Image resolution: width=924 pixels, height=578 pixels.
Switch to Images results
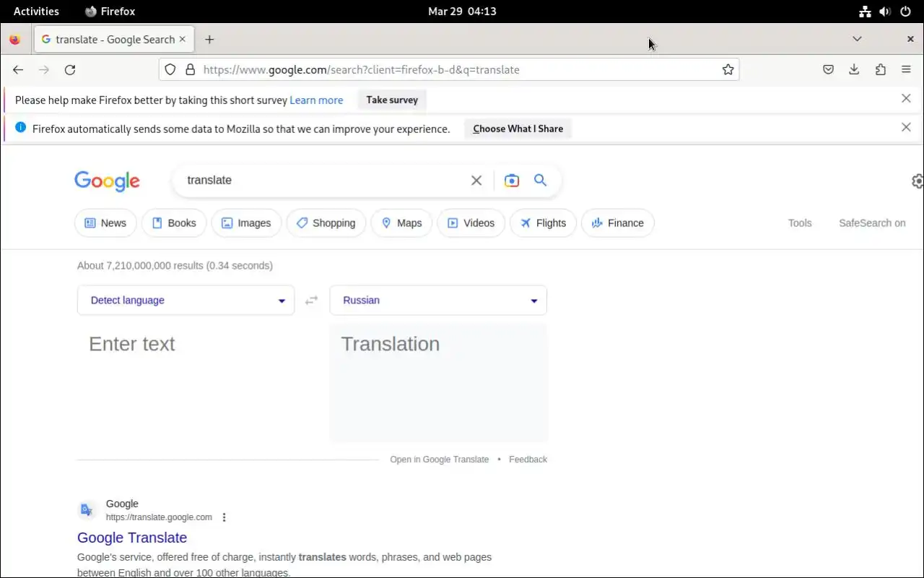click(x=246, y=223)
